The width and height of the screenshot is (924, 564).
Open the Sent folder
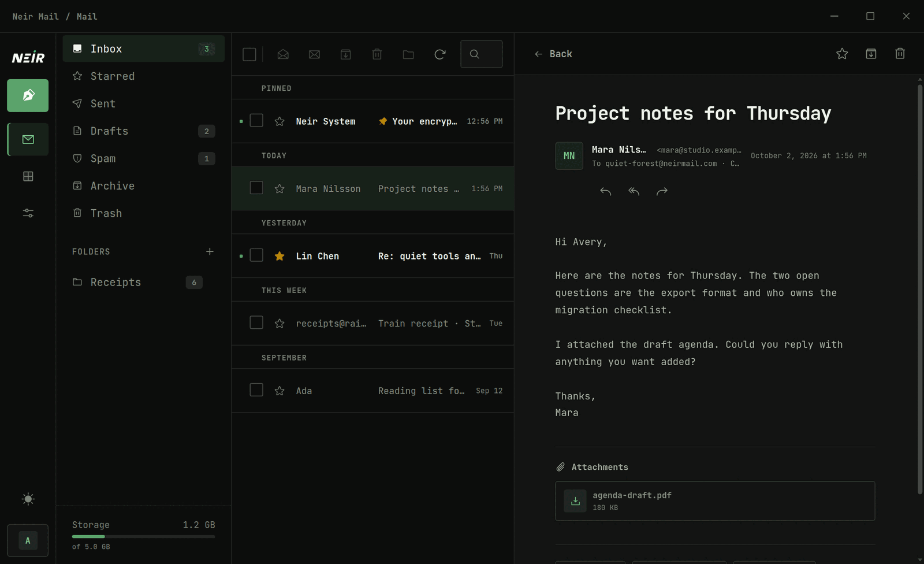coord(143,103)
